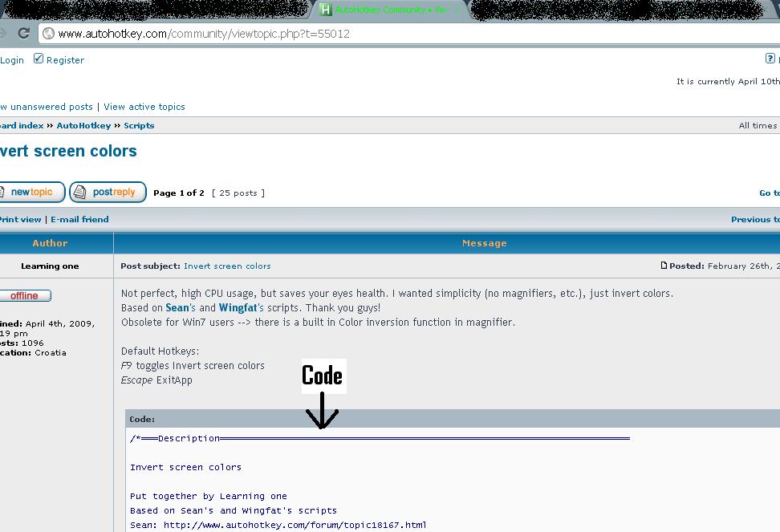Screen dimensions: 780x532
Task: Click 'Posts: 1096' author detail
Action: coord(22,343)
